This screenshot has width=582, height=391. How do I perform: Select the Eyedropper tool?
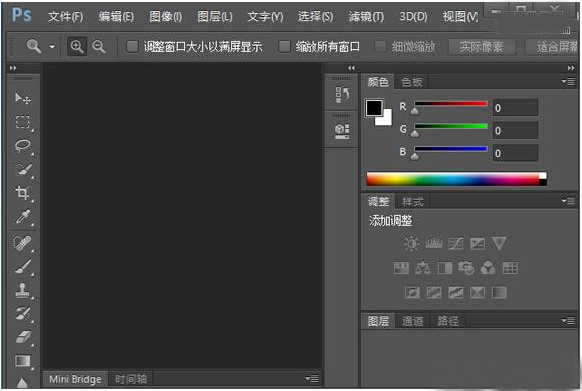23,218
